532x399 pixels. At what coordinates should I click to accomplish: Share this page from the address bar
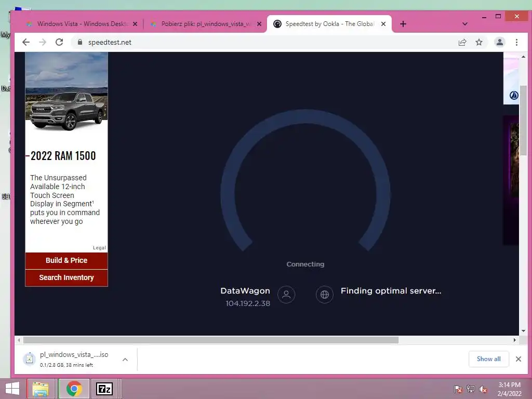[462, 42]
